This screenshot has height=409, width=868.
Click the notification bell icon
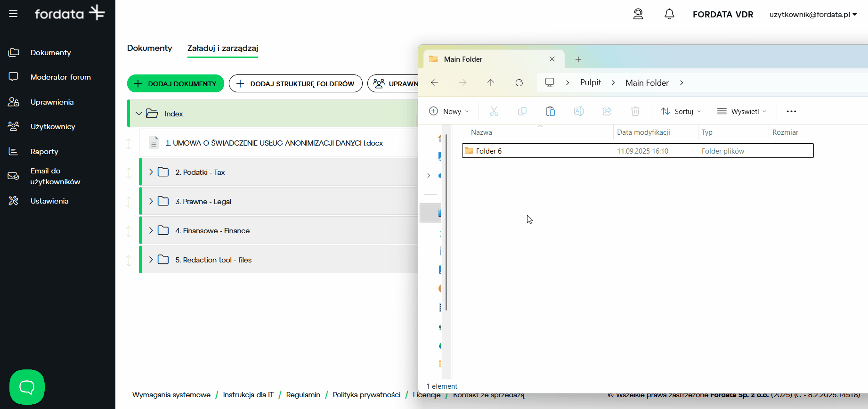tap(669, 14)
